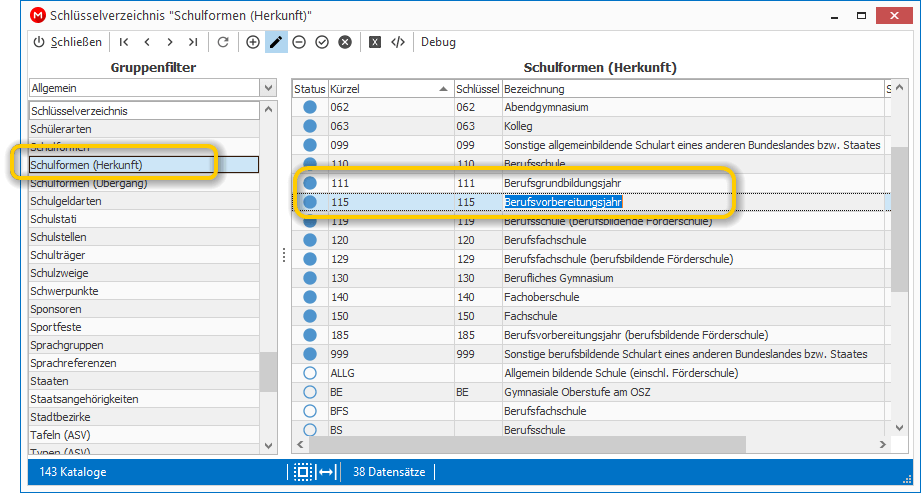Go to the last record icon
Image resolution: width=921 pixels, height=493 pixels.
(x=193, y=42)
